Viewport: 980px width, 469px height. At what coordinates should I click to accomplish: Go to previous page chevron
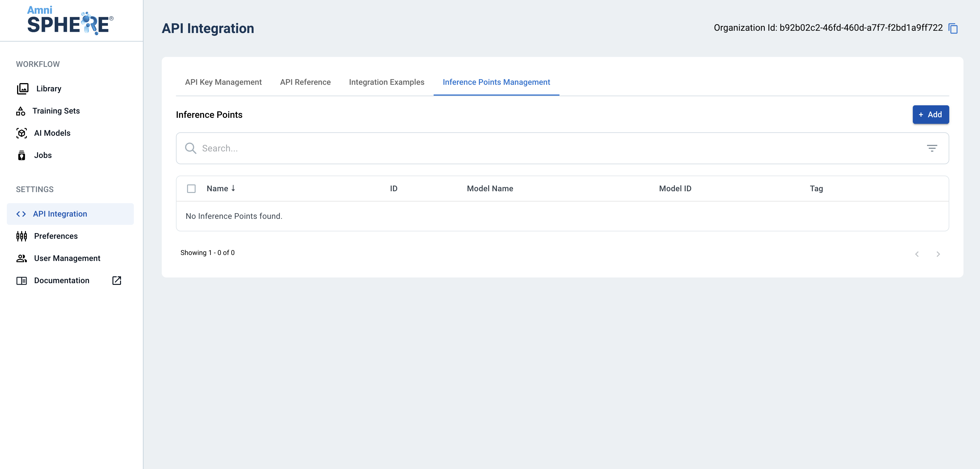(917, 254)
